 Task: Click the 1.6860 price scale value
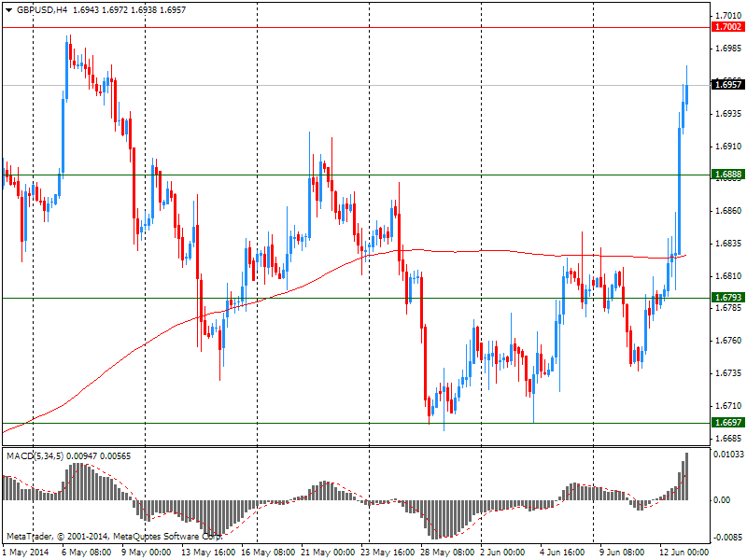[728, 211]
